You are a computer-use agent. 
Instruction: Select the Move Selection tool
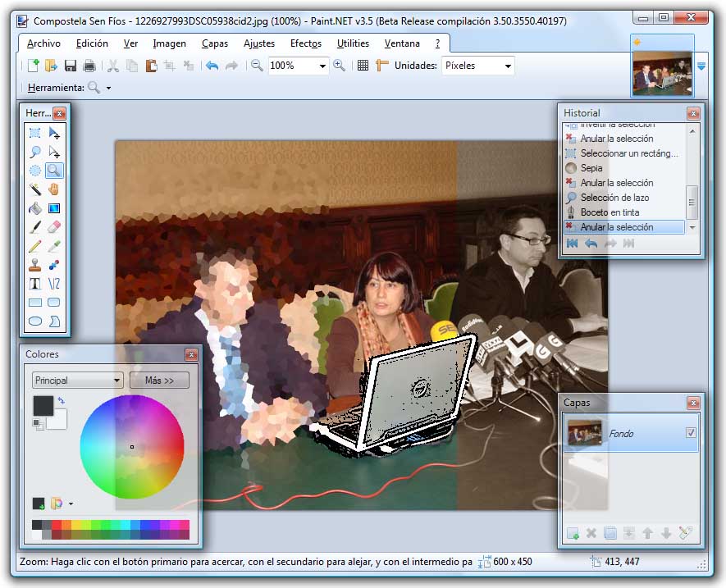tap(54, 152)
